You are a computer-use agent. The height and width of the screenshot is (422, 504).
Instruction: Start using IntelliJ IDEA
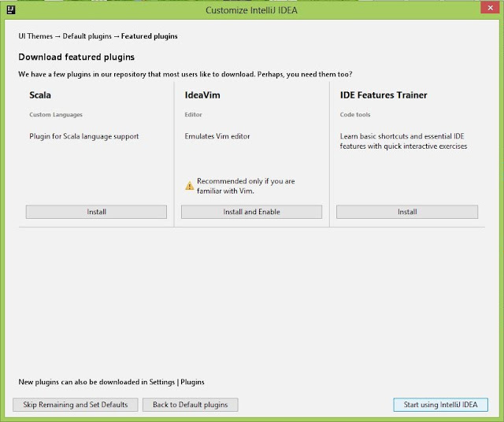[440, 405]
